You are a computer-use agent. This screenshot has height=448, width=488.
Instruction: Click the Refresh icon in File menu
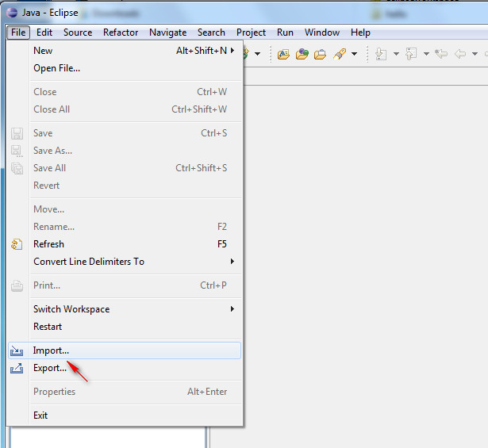click(17, 244)
